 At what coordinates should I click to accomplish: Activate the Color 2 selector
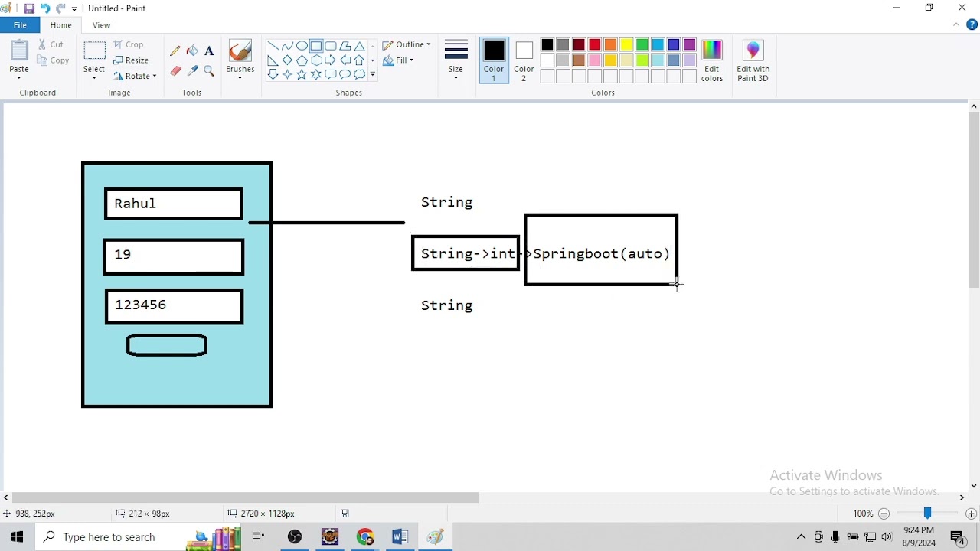[524, 60]
